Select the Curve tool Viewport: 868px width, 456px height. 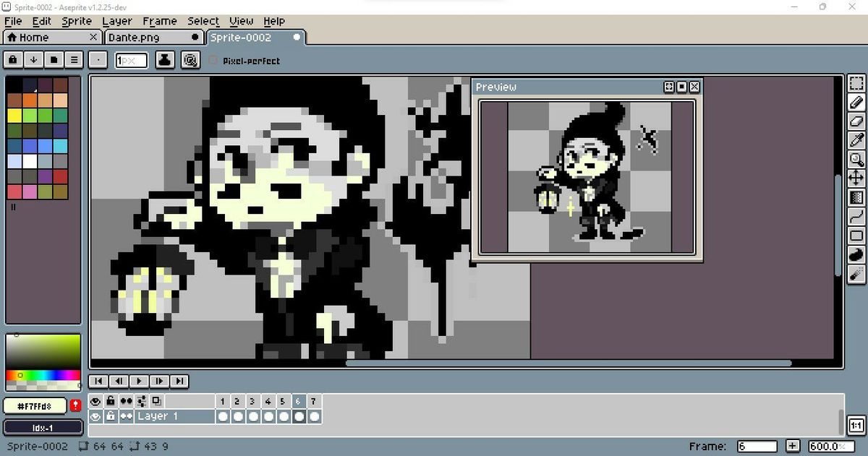(x=856, y=216)
